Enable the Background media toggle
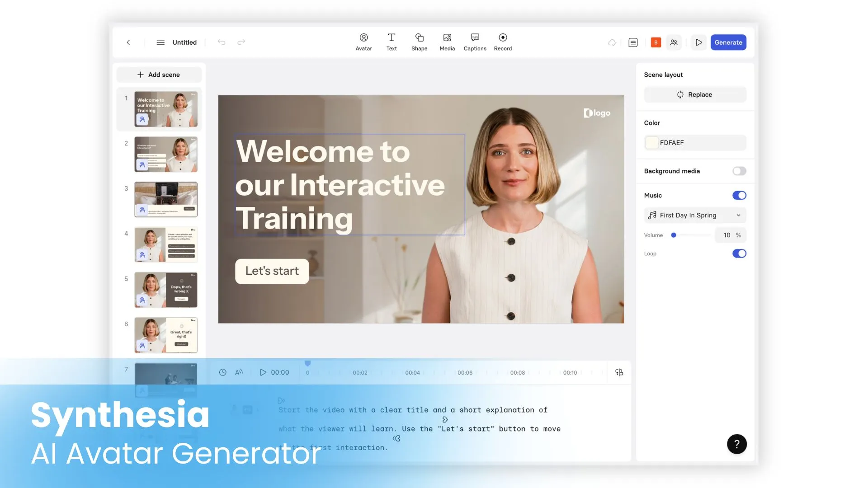This screenshot has height=488, width=868. pos(739,171)
